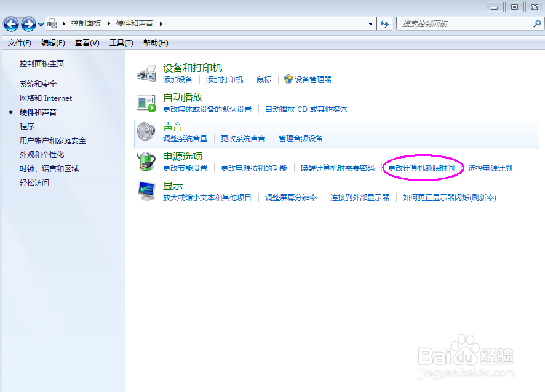Click the 显示 monitor icon
Image resolution: width=545 pixels, height=392 pixels.
[x=146, y=191]
